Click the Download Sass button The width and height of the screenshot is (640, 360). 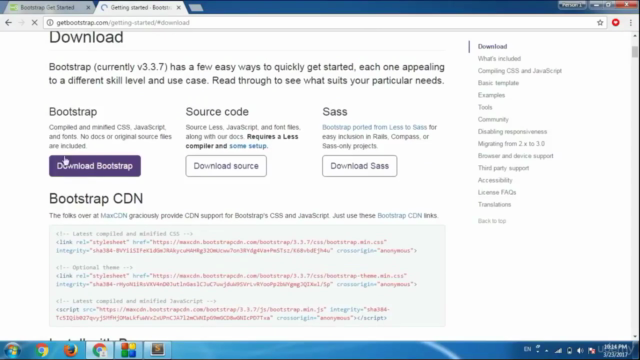tap(360, 166)
